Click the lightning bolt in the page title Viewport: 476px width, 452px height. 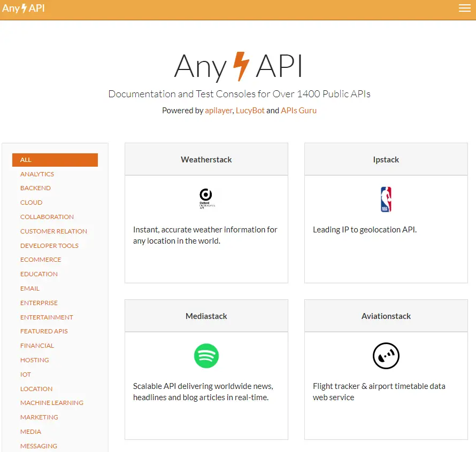241,66
